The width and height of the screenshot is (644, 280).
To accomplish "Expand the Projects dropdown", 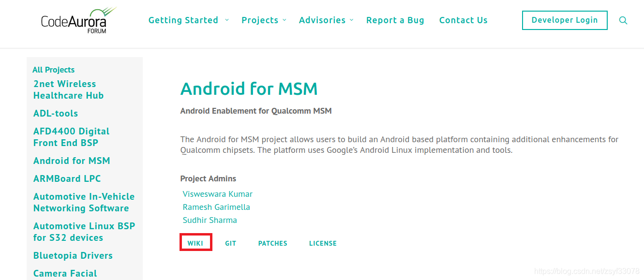I will (260, 20).
